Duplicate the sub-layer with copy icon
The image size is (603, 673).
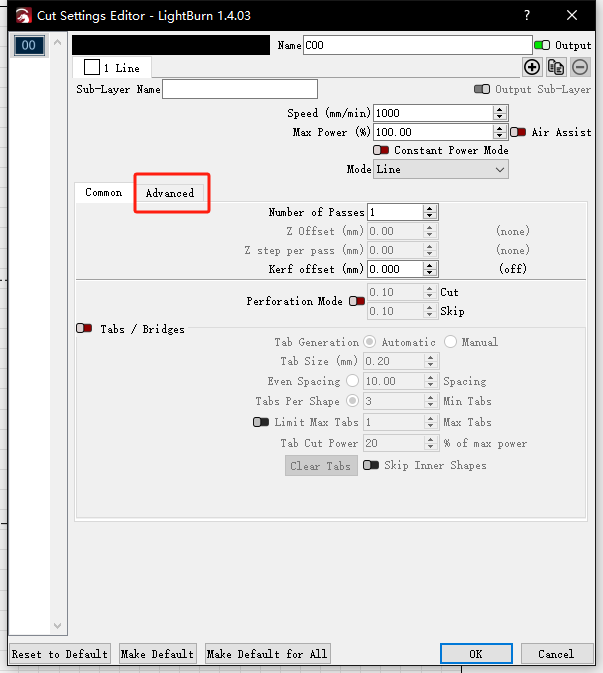556,67
